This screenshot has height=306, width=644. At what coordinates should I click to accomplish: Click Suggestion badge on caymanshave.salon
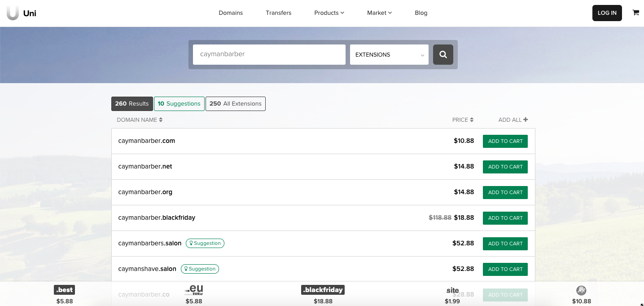point(200,269)
